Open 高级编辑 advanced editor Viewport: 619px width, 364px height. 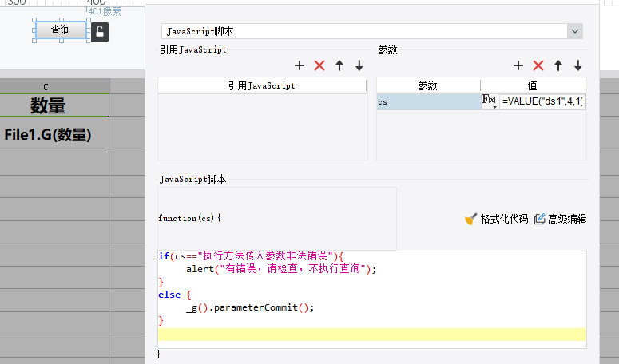pyautogui.click(x=560, y=219)
